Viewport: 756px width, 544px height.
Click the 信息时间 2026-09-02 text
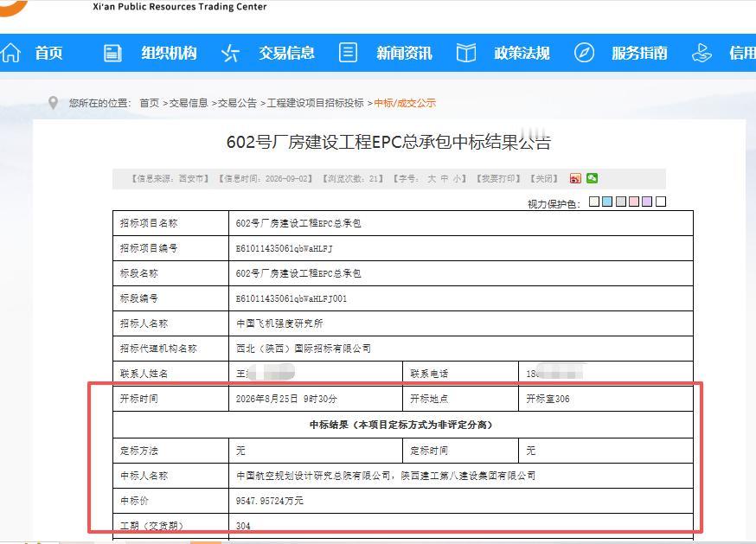(266, 178)
